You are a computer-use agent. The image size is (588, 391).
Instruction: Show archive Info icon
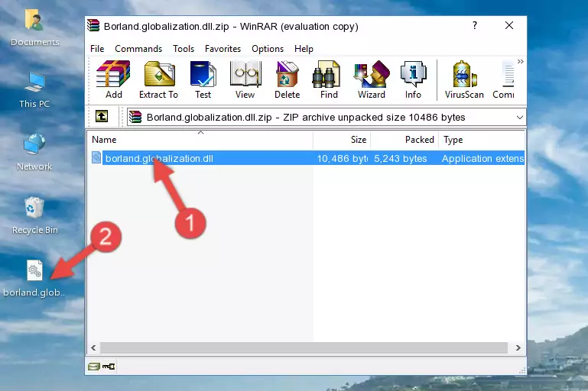(413, 79)
